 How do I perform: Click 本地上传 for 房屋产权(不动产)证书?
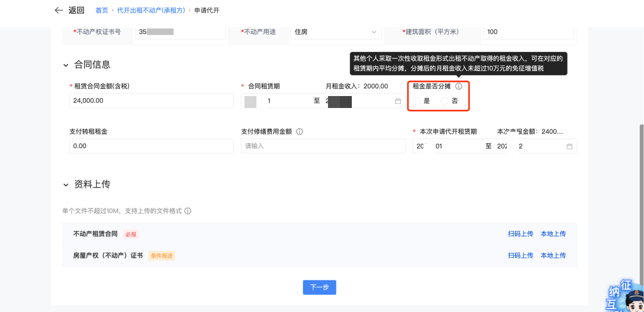pyautogui.click(x=553, y=255)
